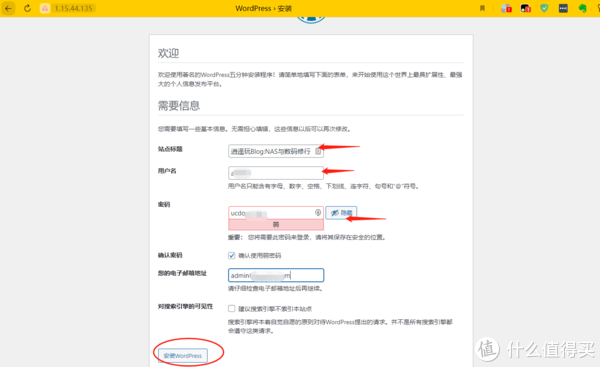Click the site title input field
Screen dimensions: 600x367
(276, 151)
